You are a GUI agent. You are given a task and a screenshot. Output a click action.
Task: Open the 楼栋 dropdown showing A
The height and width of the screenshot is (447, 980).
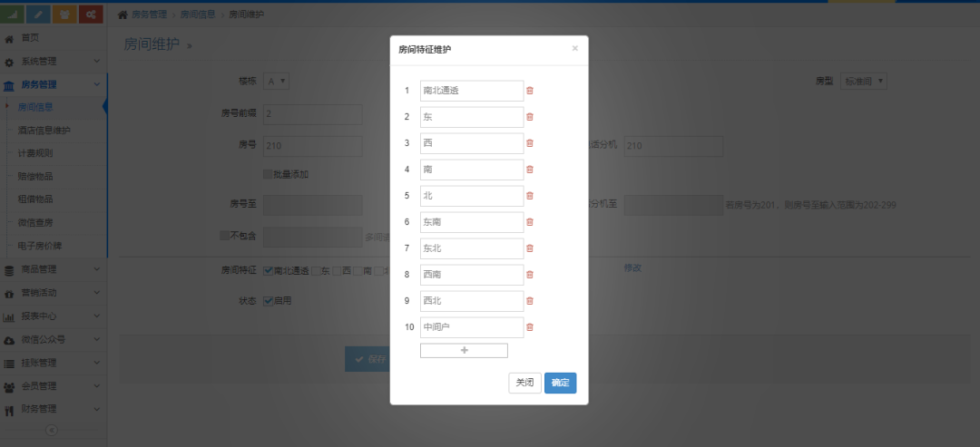276,82
